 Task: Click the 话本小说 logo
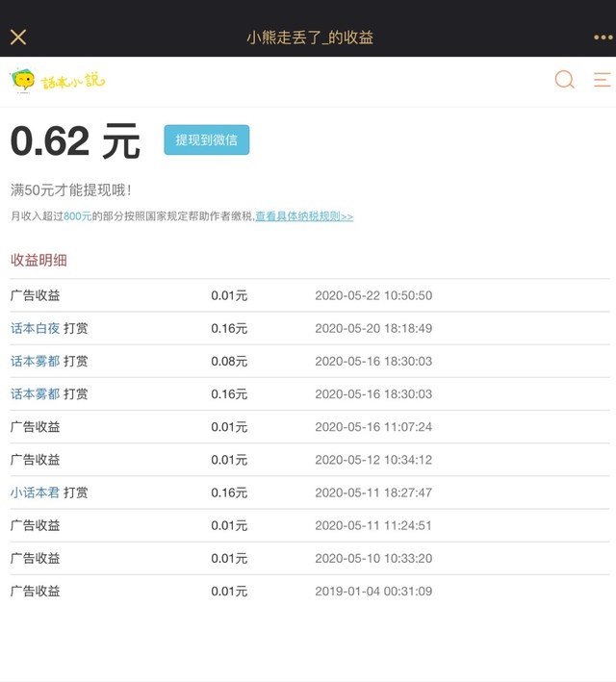tap(58, 81)
